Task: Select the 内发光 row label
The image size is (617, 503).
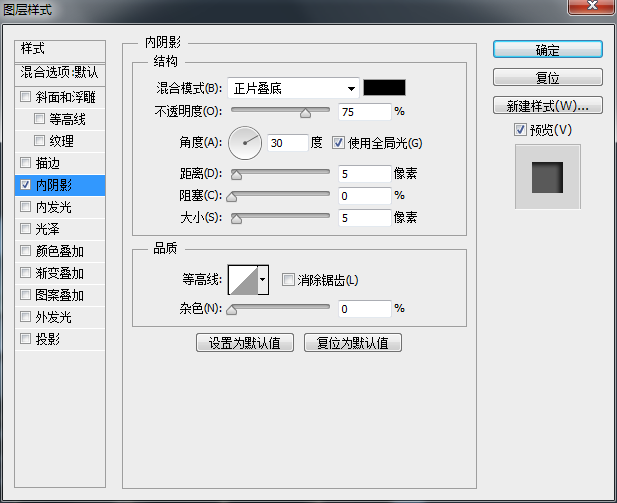Action: [x=54, y=207]
